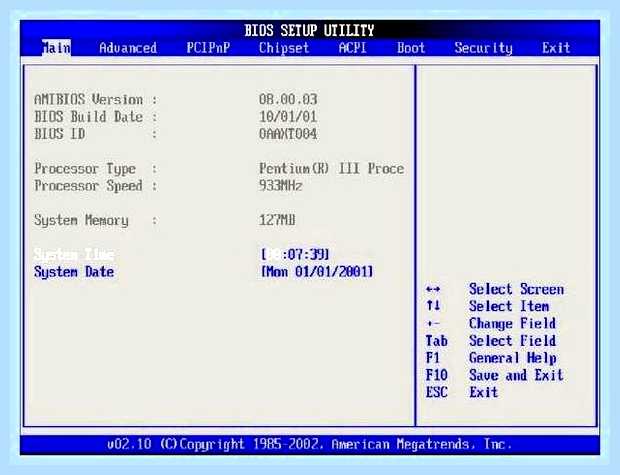
Task: Click the ESC key label
Action: 437,392
